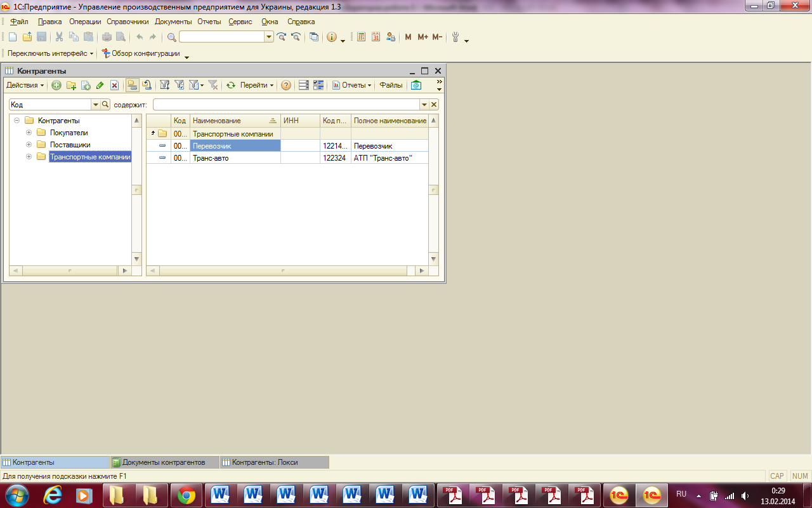Clear the search filter with X button
This screenshot has height=508, width=812.
coord(434,105)
